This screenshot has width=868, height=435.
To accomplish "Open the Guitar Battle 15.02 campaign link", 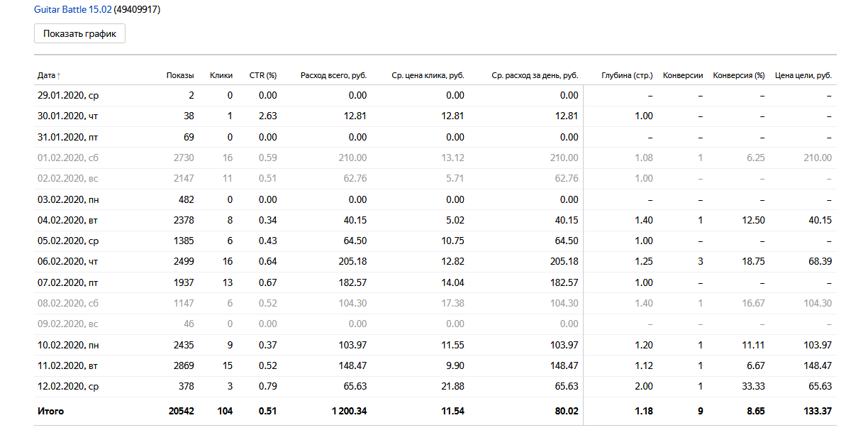I will [x=73, y=10].
